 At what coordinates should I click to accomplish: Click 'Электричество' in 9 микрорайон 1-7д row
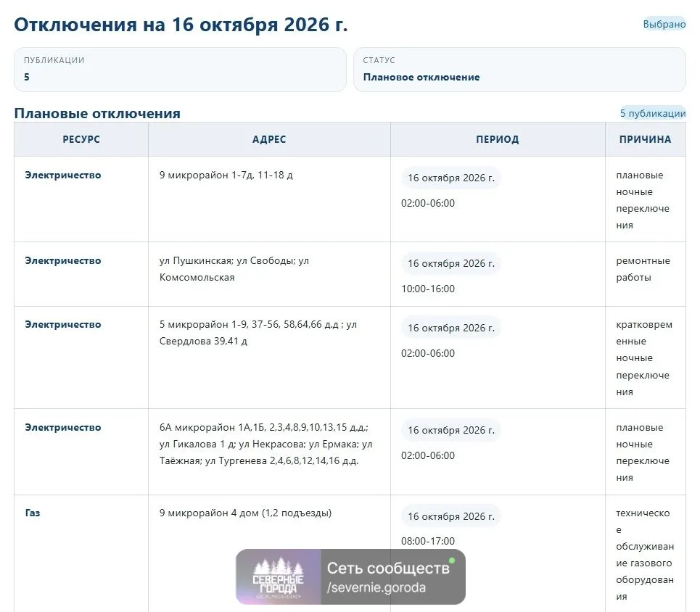click(63, 175)
